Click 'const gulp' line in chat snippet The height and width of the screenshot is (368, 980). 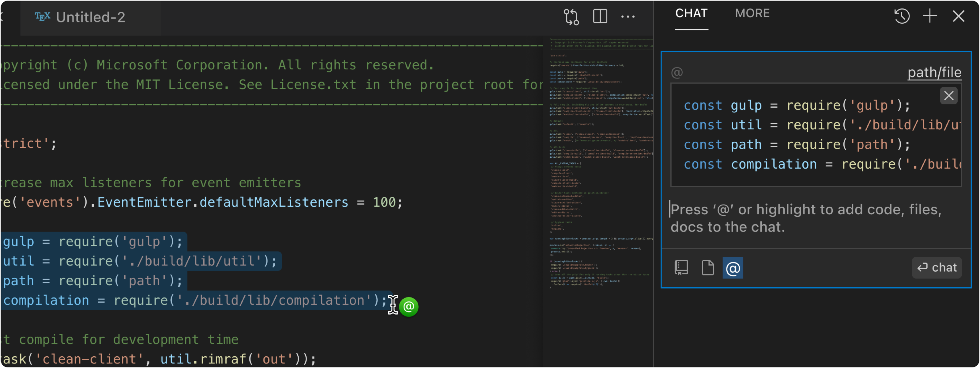(x=797, y=105)
